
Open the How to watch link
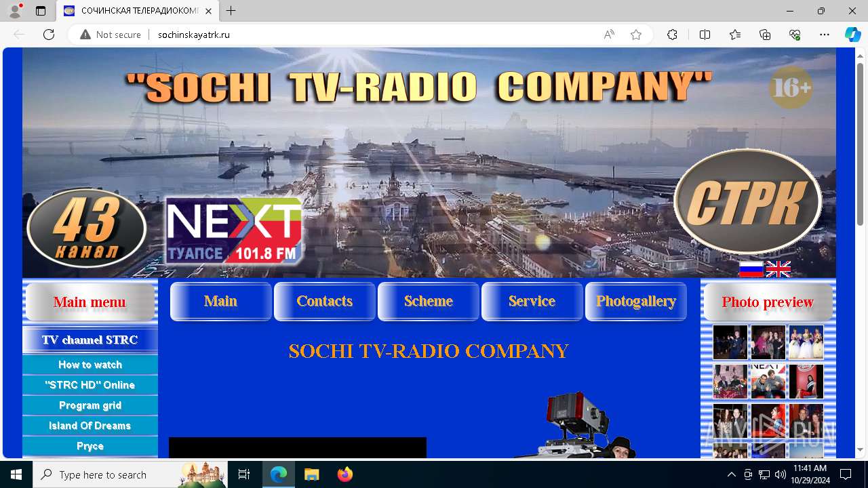[x=90, y=365]
